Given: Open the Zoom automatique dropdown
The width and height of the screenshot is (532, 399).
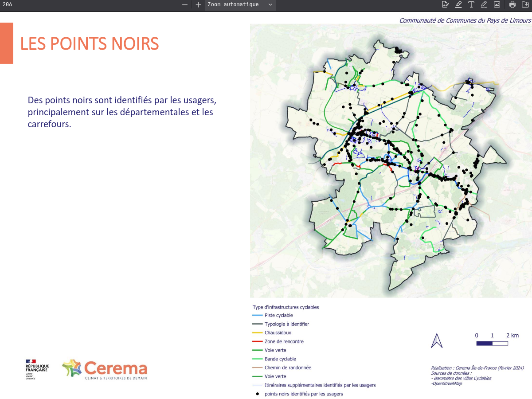Looking at the screenshot, I should (x=240, y=4).
